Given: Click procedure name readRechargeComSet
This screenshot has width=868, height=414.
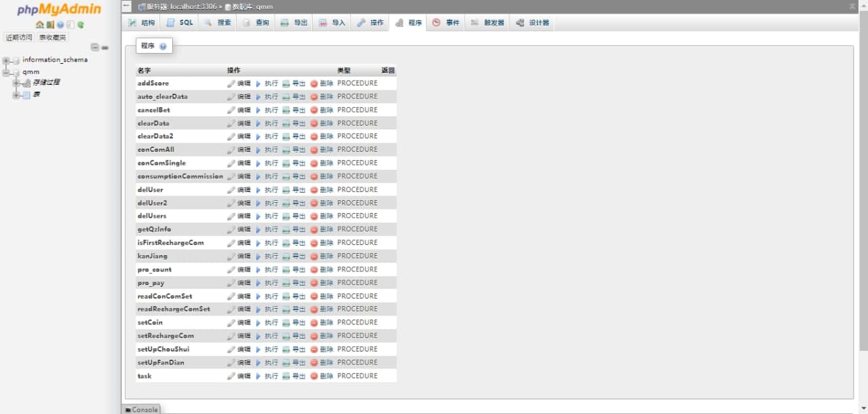Looking at the screenshot, I should point(174,309).
